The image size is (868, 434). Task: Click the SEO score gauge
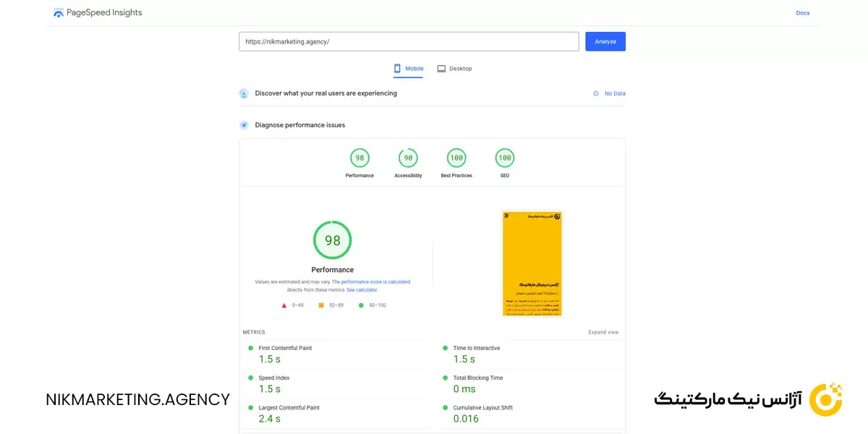pos(505,158)
